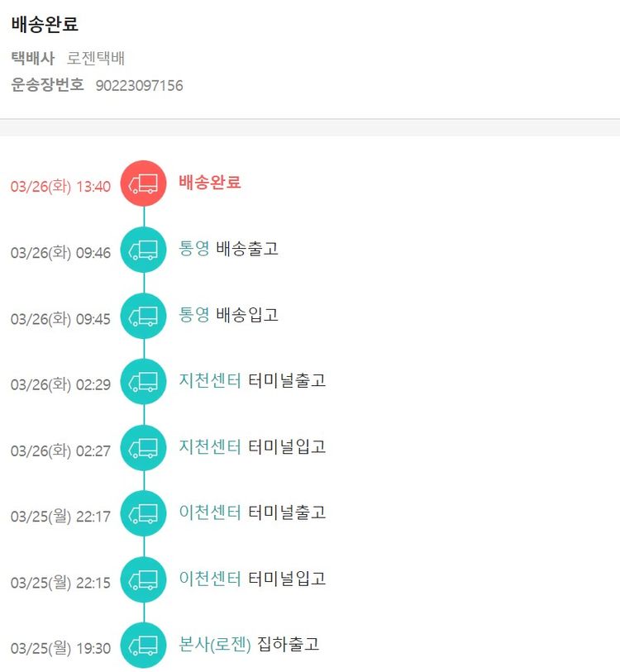
Task: Click the truck icon beside 지천센터 터미널입고
Action: click(144, 447)
